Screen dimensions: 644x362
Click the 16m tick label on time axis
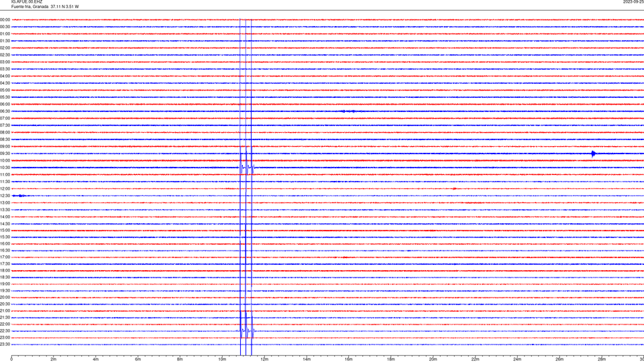(x=349, y=359)
